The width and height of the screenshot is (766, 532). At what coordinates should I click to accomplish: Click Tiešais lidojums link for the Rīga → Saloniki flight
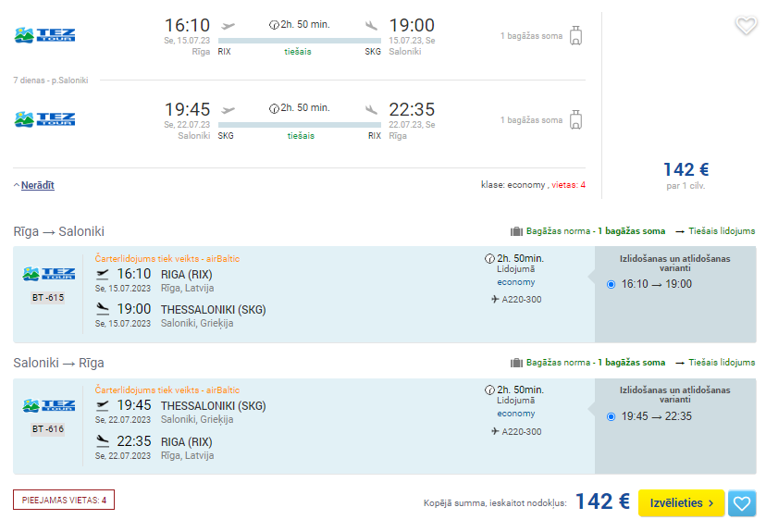coord(722,231)
